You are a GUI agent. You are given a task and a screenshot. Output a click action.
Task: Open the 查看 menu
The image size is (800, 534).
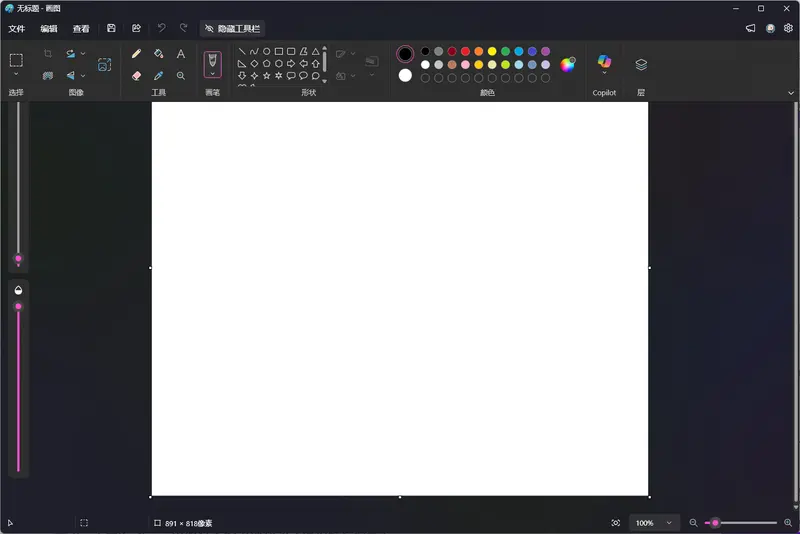point(81,29)
